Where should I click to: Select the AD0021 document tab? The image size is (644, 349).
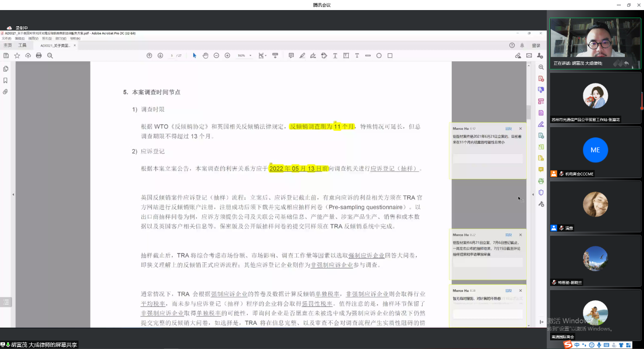55,45
